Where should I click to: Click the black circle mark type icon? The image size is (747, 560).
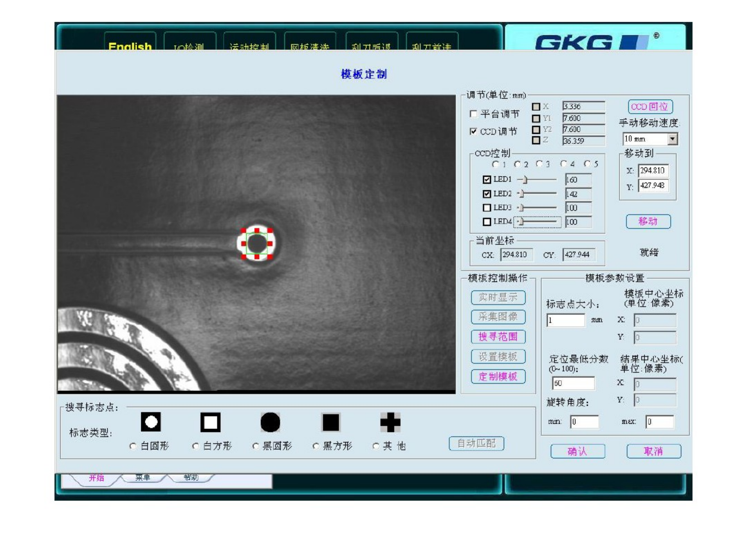point(270,422)
